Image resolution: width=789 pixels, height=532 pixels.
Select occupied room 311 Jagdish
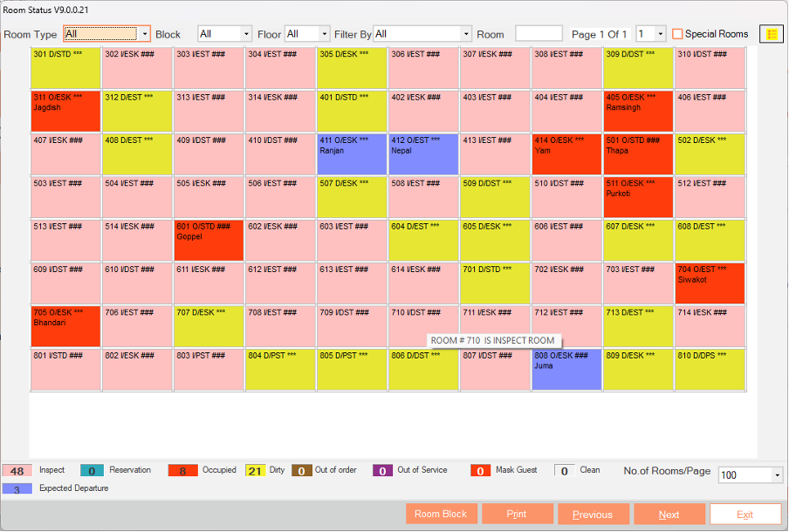click(x=66, y=110)
